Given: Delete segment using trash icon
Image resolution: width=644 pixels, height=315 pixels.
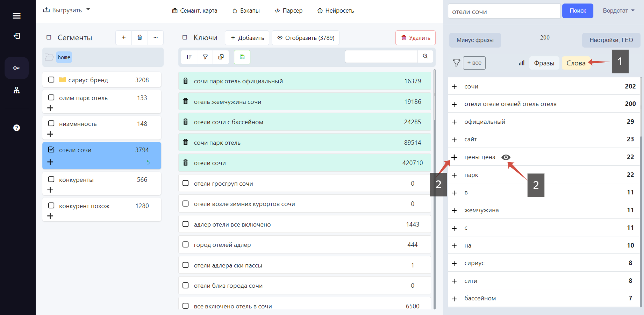Looking at the screenshot, I should pos(140,37).
